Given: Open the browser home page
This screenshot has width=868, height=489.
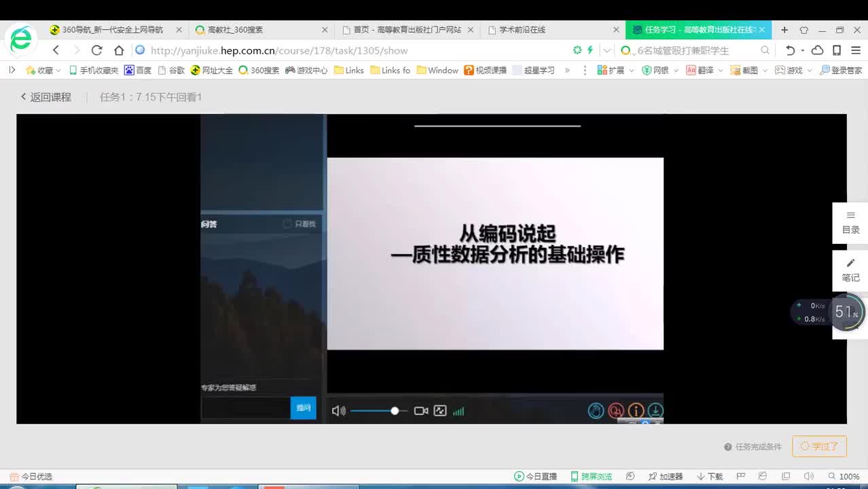Looking at the screenshot, I should (x=119, y=50).
